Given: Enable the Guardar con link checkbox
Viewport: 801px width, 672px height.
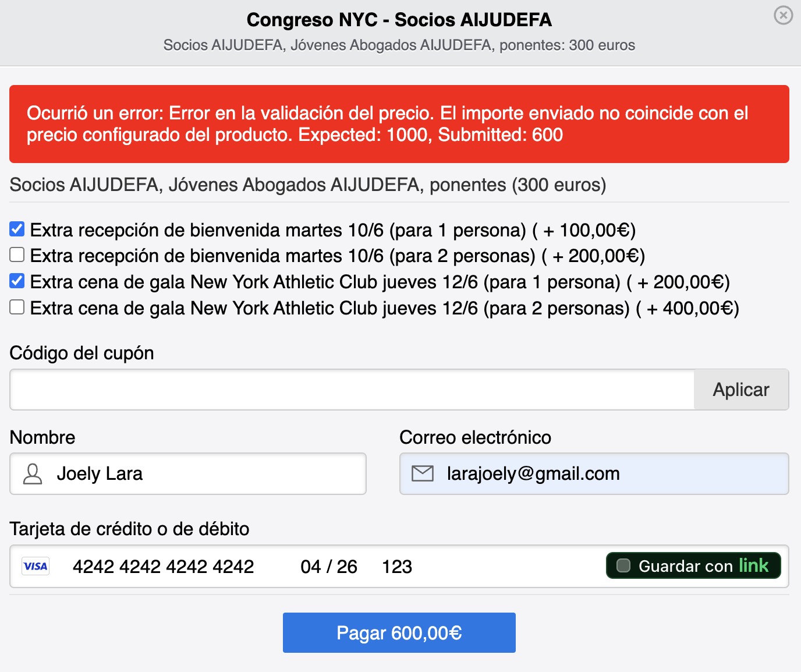Looking at the screenshot, I should click(x=623, y=565).
